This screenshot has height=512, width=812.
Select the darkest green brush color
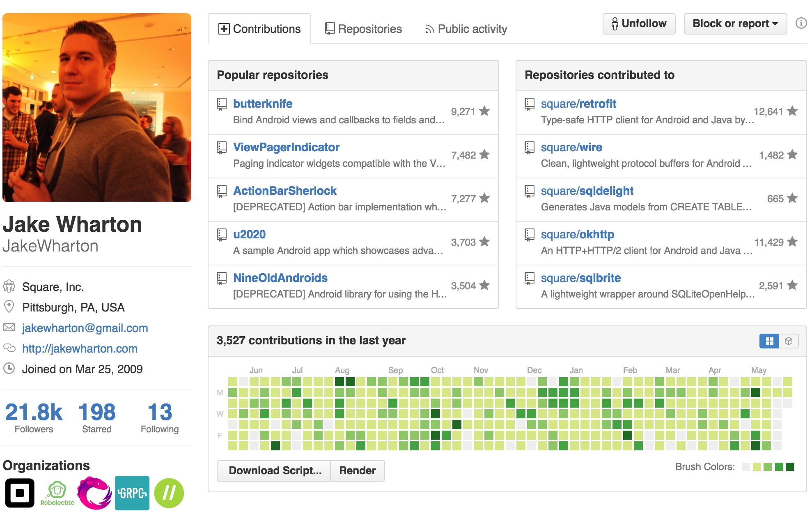point(790,467)
